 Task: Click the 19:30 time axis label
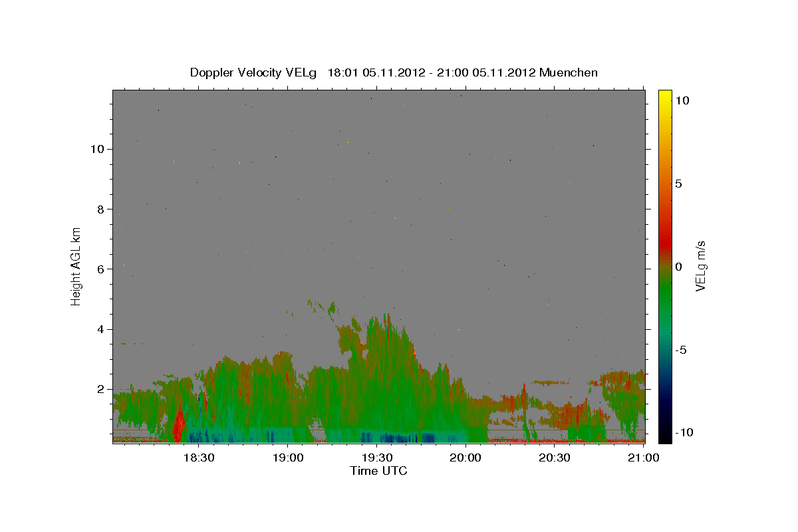(377, 458)
